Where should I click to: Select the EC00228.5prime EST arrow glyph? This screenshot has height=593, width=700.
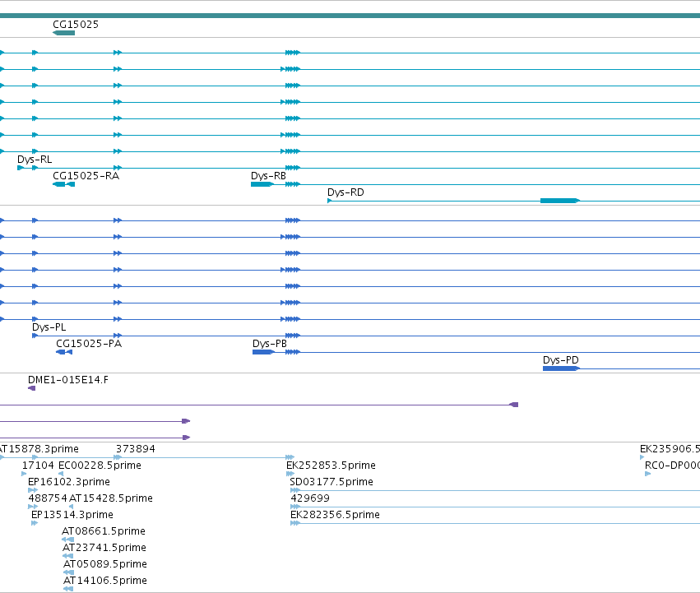click(x=61, y=474)
